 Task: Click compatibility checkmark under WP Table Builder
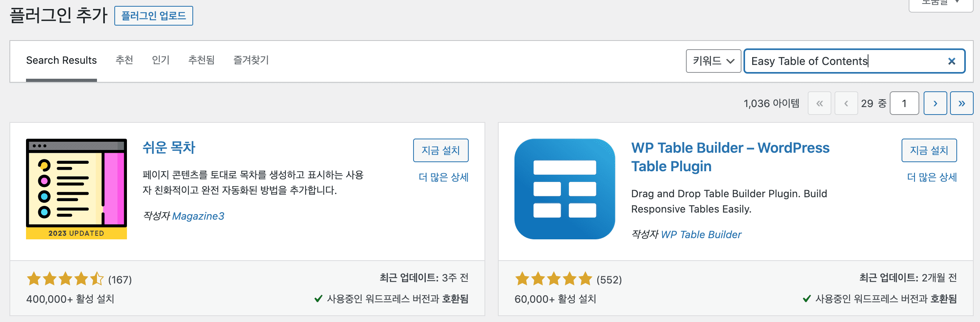(x=807, y=299)
